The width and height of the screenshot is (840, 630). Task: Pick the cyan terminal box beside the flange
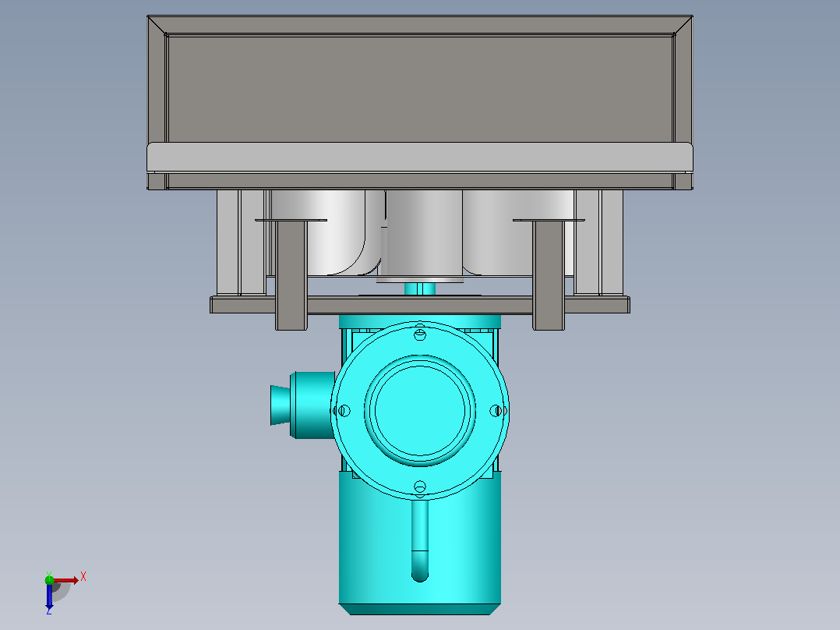tap(312, 405)
